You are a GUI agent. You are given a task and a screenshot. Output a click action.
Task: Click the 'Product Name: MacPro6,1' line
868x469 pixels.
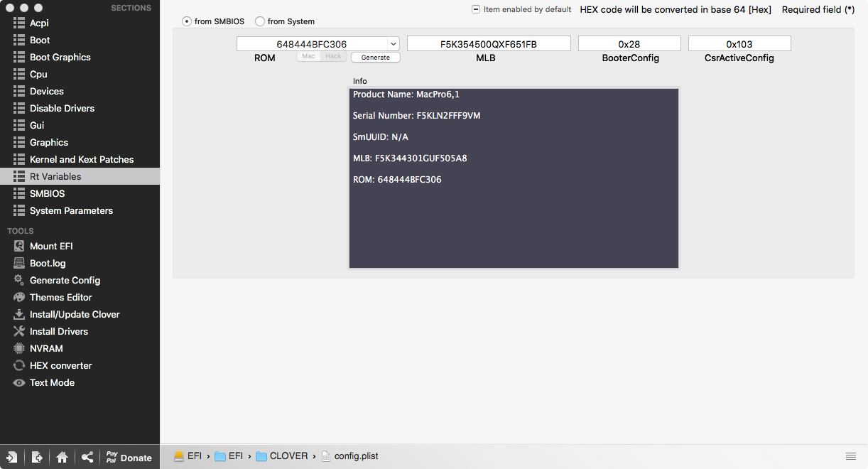(x=406, y=94)
